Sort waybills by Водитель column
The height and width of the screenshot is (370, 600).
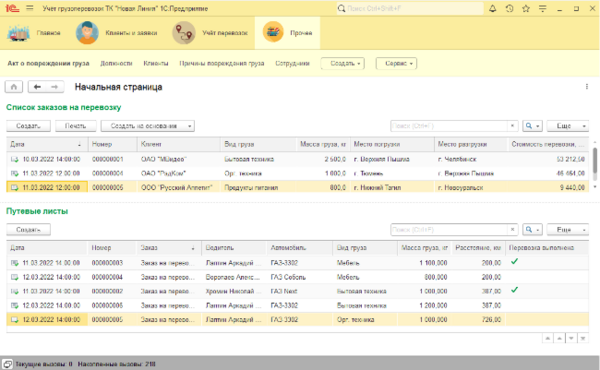[x=234, y=248]
